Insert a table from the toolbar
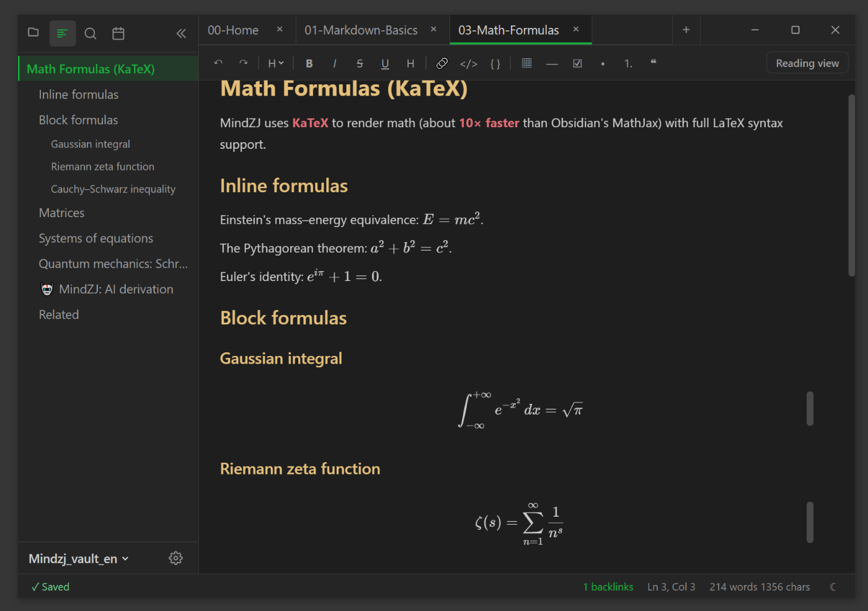The image size is (868, 611). click(x=527, y=63)
